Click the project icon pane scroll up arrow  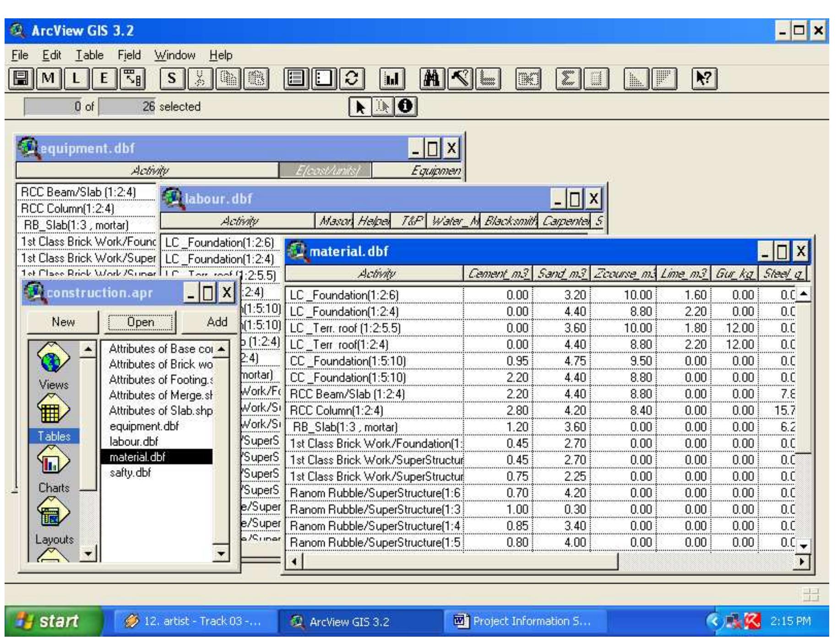pyautogui.click(x=88, y=350)
